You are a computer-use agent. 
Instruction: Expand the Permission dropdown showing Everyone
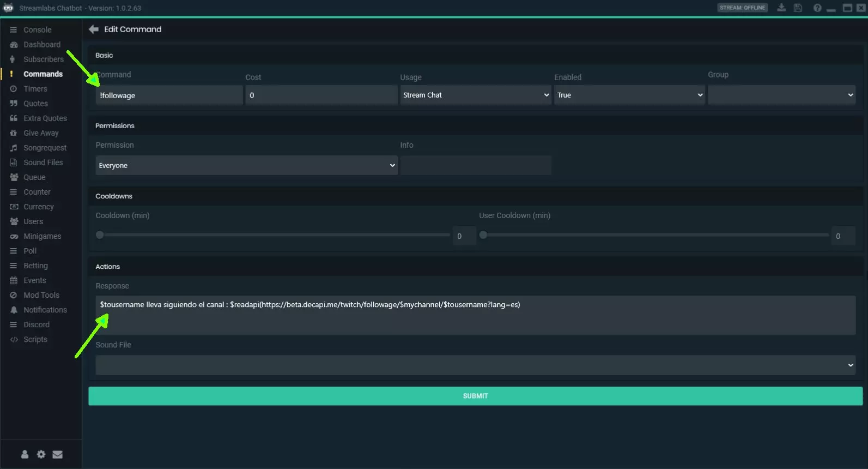click(246, 165)
